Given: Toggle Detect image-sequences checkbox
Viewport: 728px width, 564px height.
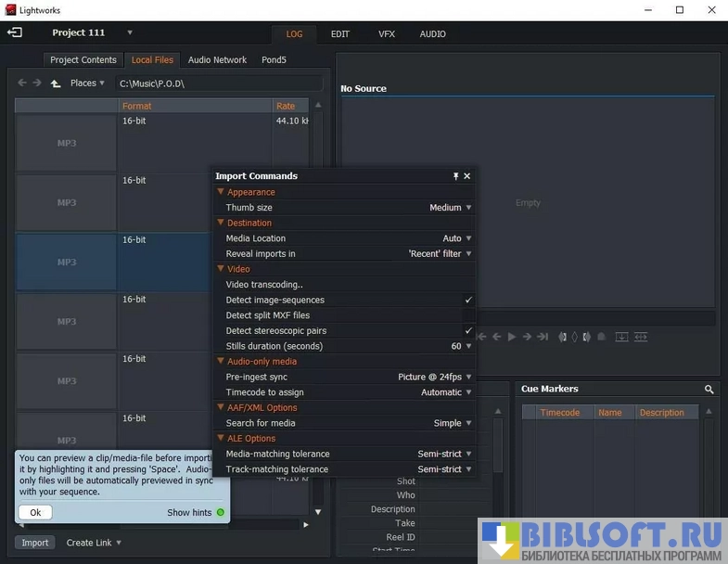Looking at the screenshot, I should click(468, 301).
